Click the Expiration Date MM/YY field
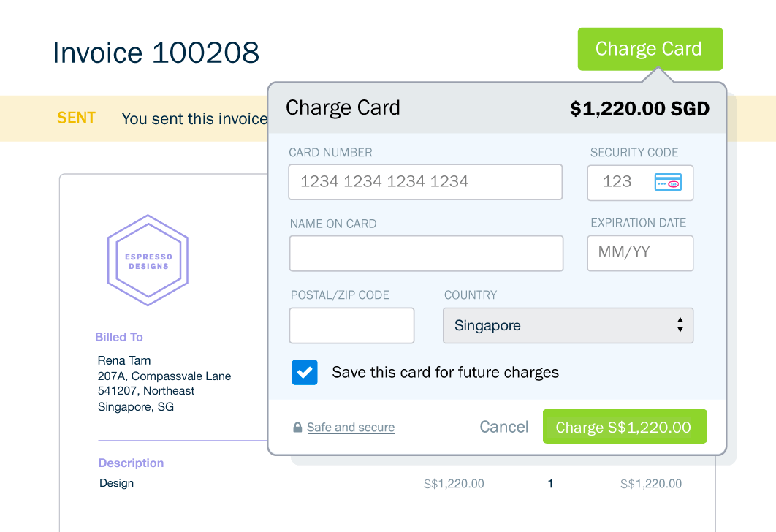The image size is (776, 532). point(640,253)
